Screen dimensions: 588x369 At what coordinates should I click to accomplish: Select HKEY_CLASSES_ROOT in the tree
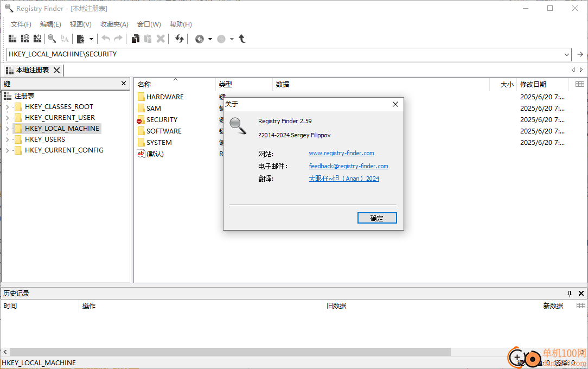click(x=59, y=107)
